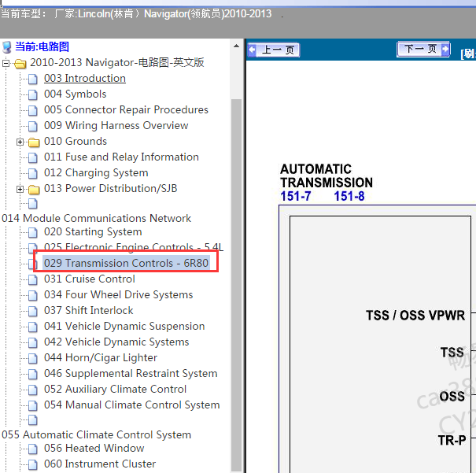The height and width of the screenshot is (473, 476).
Task: Click the root folder icon for Navigator 电路图
Action: (x=20, y=64)
